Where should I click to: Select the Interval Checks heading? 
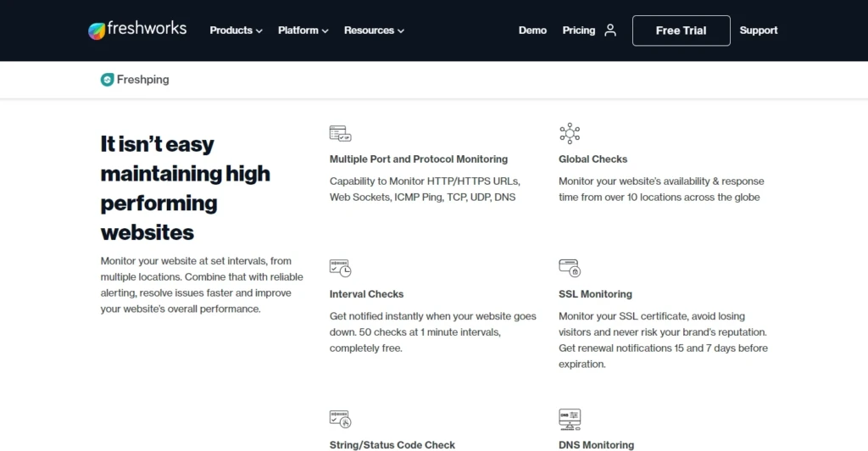pyautogui.click(x=366, y=294)
